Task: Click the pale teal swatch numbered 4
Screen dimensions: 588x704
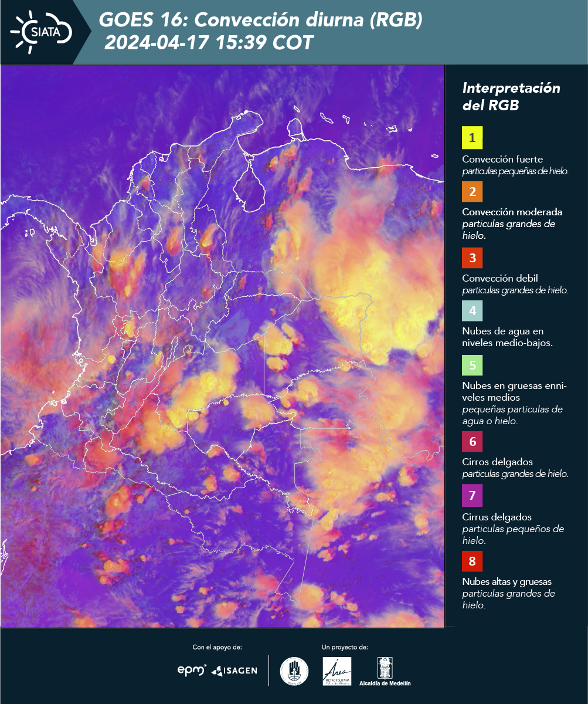Action: click(x=472, y=311)
